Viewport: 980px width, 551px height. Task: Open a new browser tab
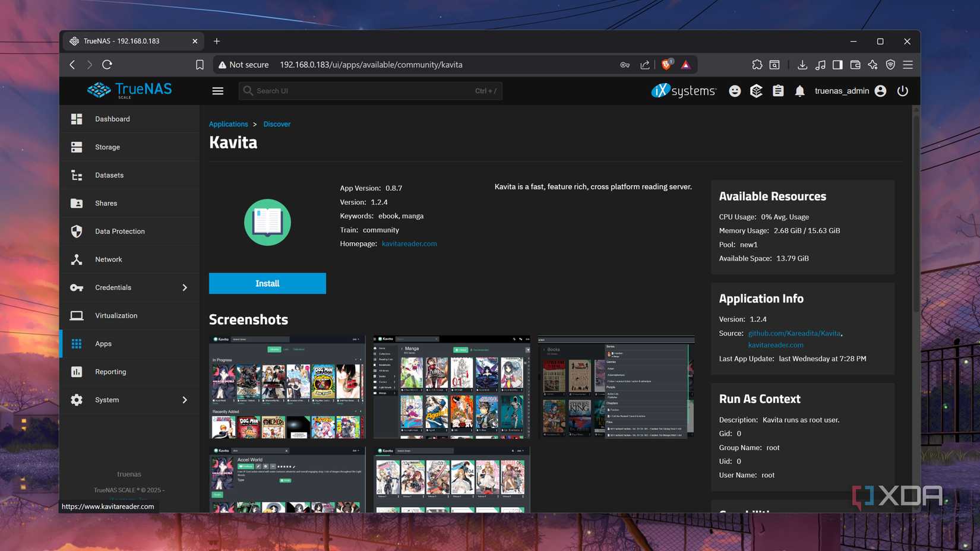217,41
